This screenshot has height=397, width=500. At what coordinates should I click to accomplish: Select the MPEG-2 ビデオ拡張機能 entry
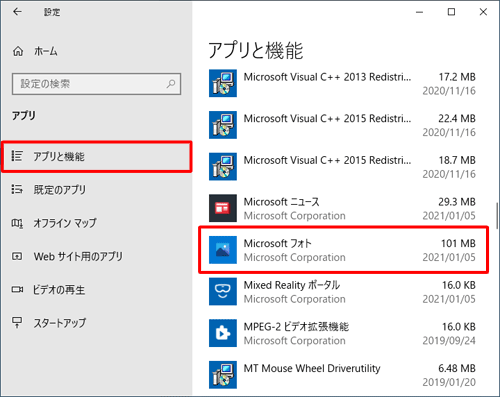click(x=342, y=333)
